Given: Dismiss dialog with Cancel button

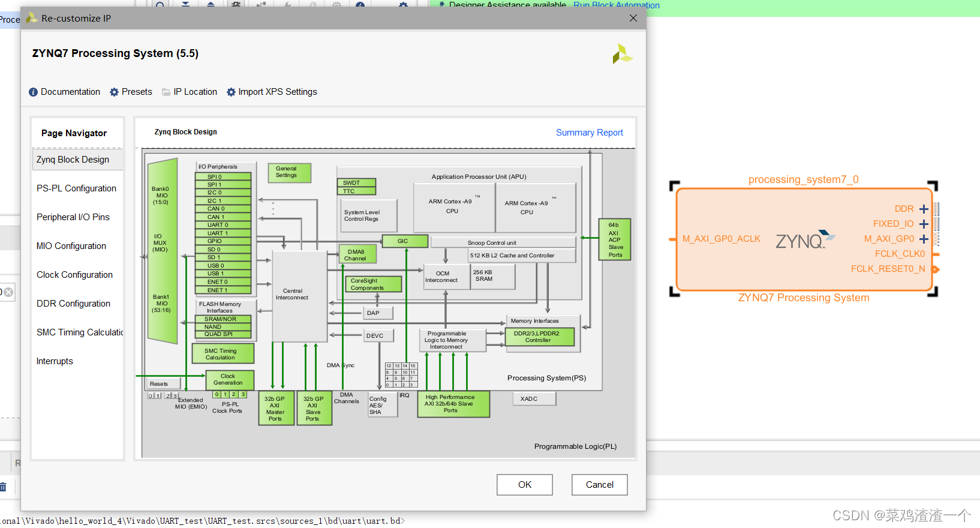Looking at the screenshot, I should [x=600, y=485].
